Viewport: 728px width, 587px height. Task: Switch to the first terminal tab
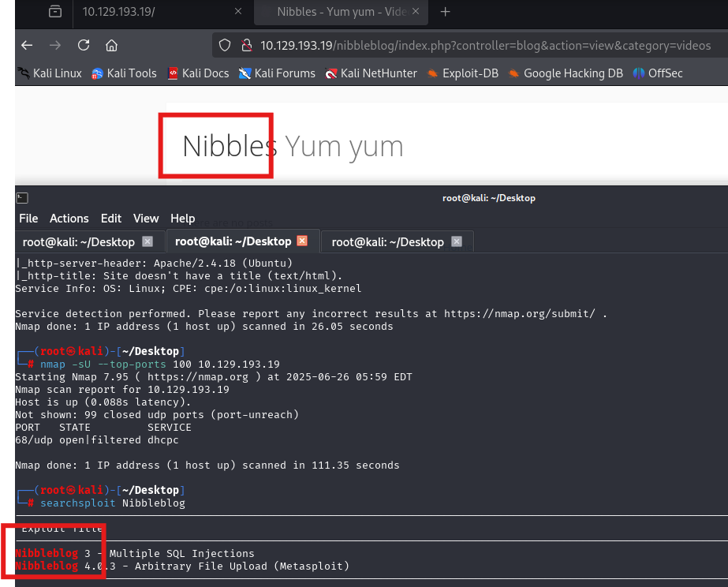pos(78,242)
